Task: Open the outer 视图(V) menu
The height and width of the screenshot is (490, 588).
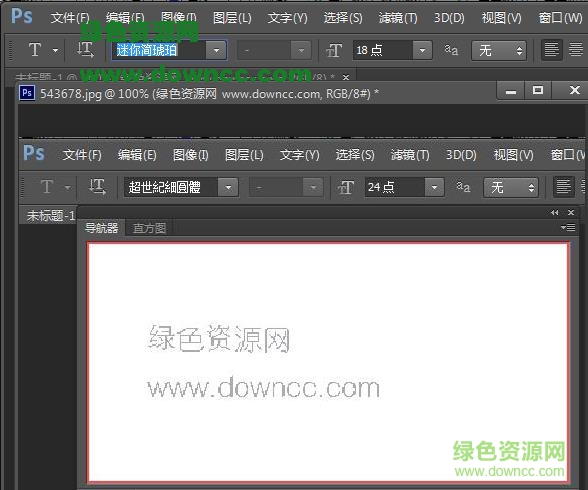Action: pos(501,18)
